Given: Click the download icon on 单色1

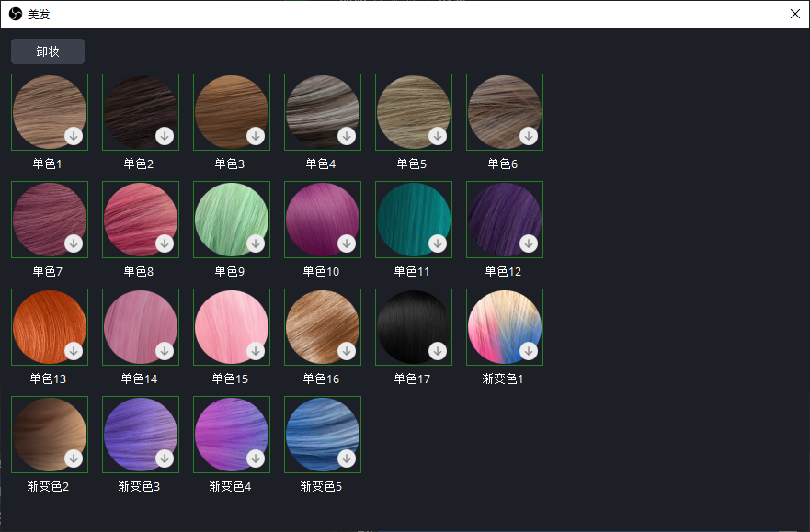Looking at the screenshot, I should pos(72,135).
